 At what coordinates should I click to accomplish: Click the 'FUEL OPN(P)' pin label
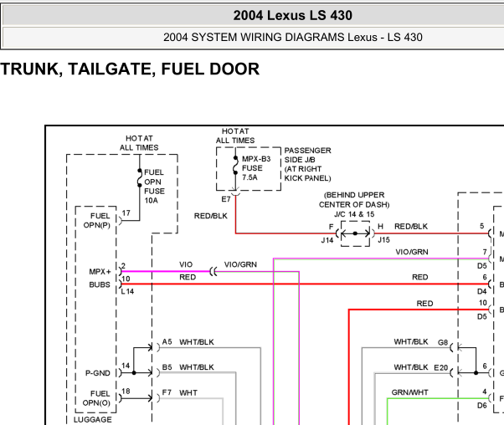pos(97,220)
